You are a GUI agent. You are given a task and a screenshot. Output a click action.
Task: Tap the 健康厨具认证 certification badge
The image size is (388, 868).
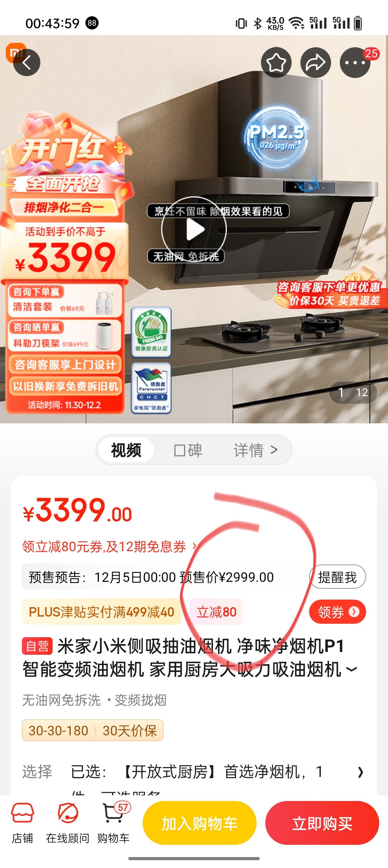click(151, 332)
